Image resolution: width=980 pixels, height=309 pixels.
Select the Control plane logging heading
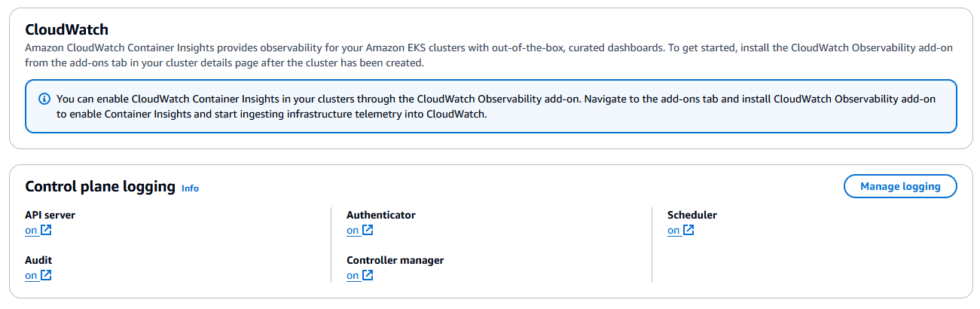pos(100,186)
